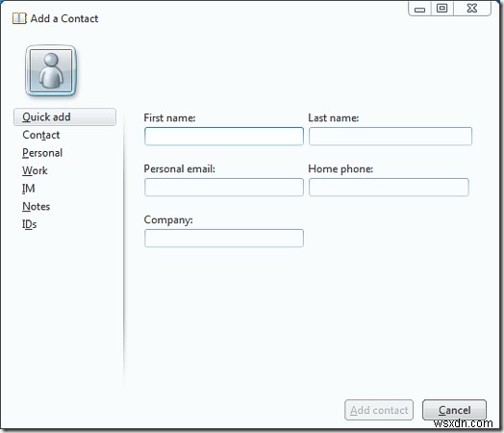Switch to the IM tab
Image resolution: width=504 pixels, height=433 pixels.
tap(28, 189)
